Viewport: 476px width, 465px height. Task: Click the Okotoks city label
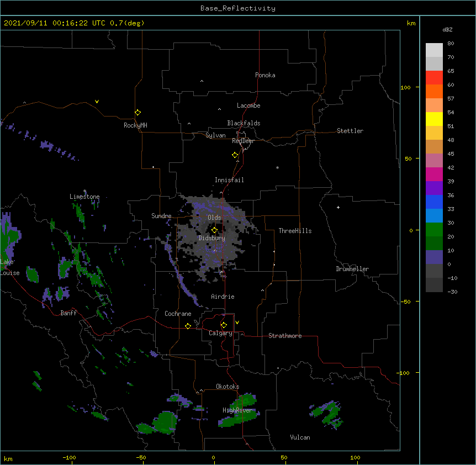pyautogui.click(x=228, y=387)
